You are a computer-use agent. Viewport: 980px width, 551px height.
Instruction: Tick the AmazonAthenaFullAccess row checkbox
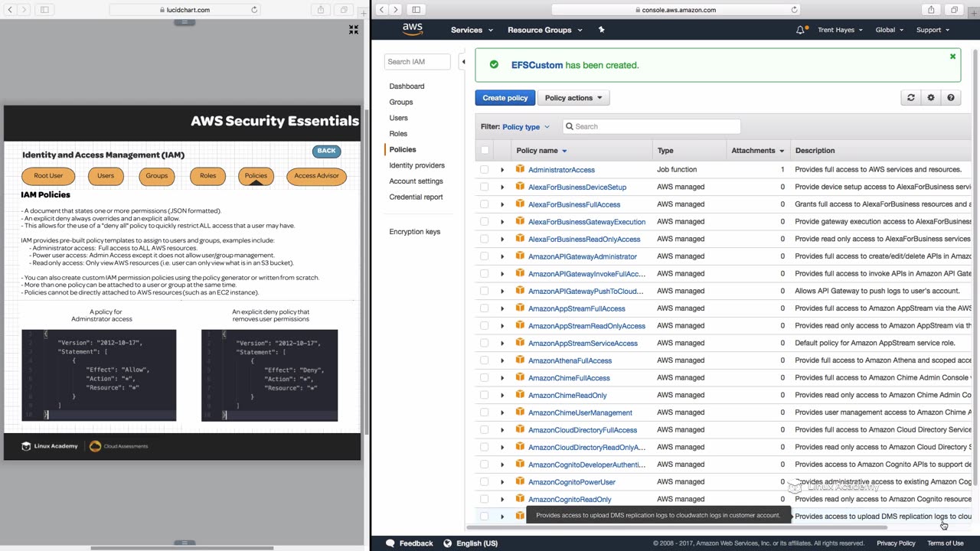(484, 360)
